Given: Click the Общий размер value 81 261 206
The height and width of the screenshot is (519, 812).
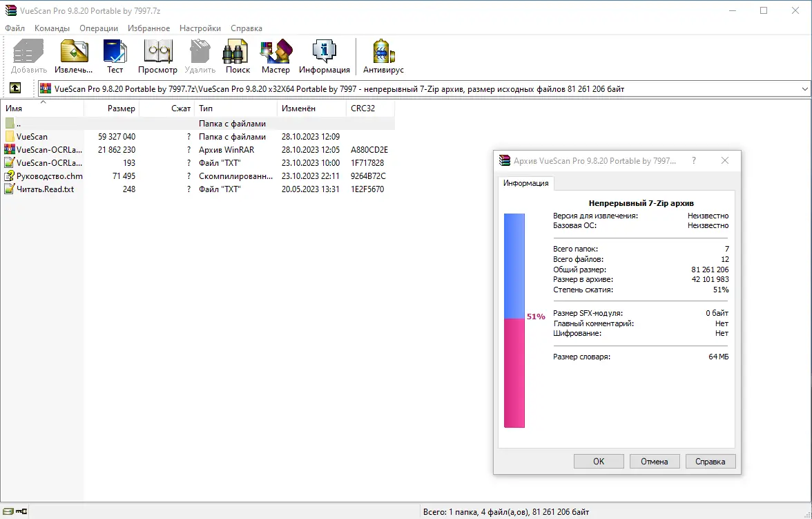Looking at the screenshot, I should 710,270.
